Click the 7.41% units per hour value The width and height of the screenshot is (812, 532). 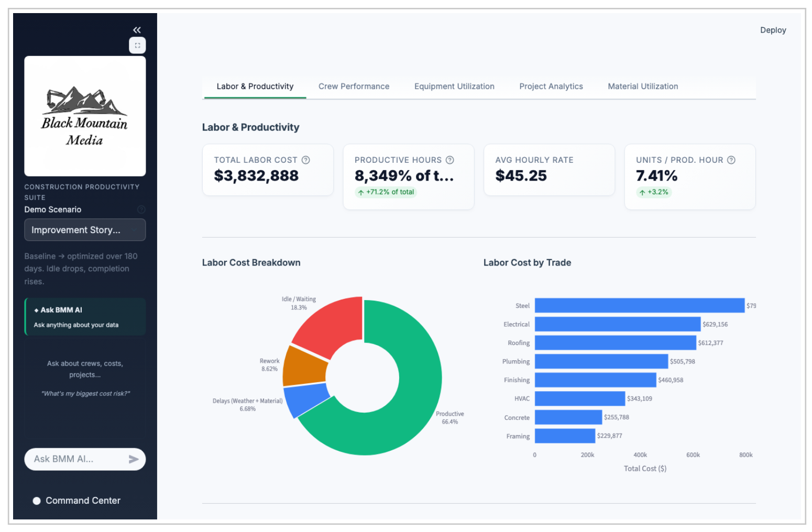click(x=657, y=176)
